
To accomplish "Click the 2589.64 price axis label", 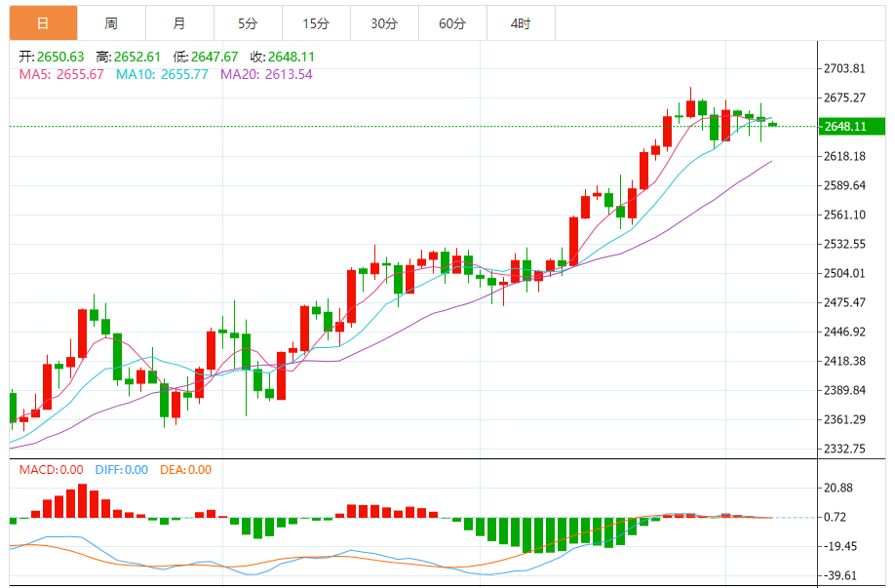I will point(844,185).
